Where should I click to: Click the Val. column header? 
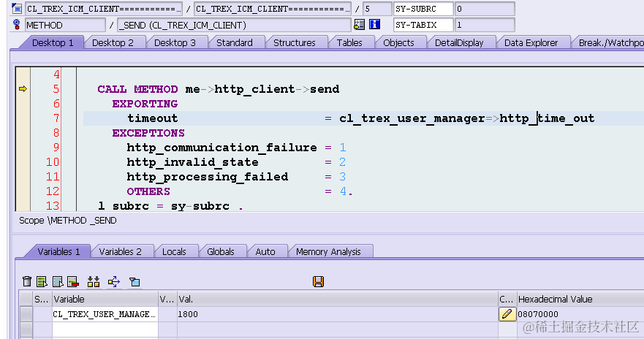coord(337,300)
